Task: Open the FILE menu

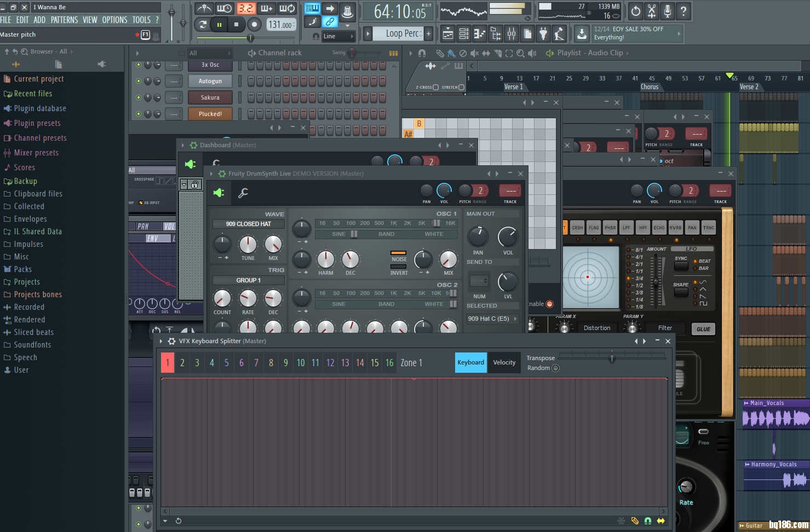Action: pos(5,20)
